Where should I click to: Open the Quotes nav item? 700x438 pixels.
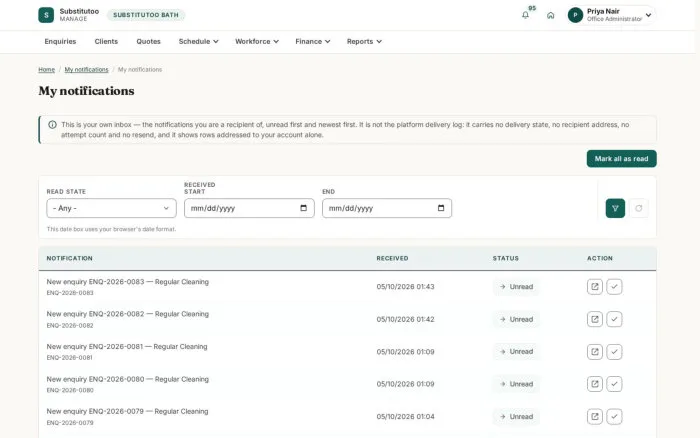pos(148,42)
